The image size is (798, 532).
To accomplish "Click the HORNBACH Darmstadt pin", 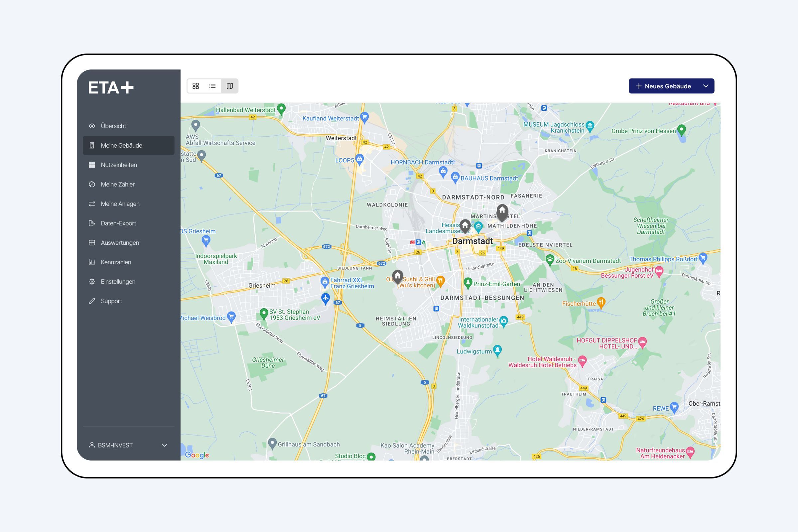I will coord(443,172).
